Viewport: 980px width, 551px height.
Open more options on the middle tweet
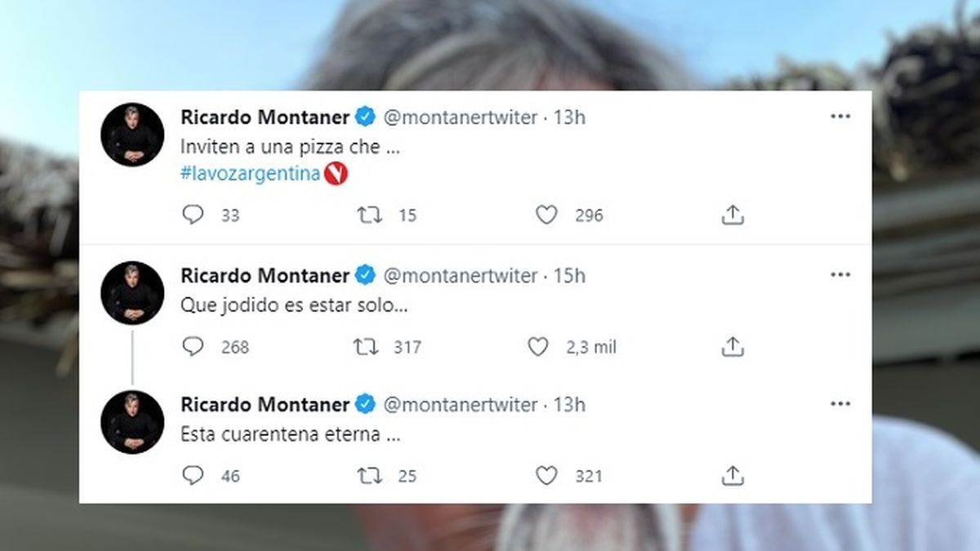(x=840, y=275)
